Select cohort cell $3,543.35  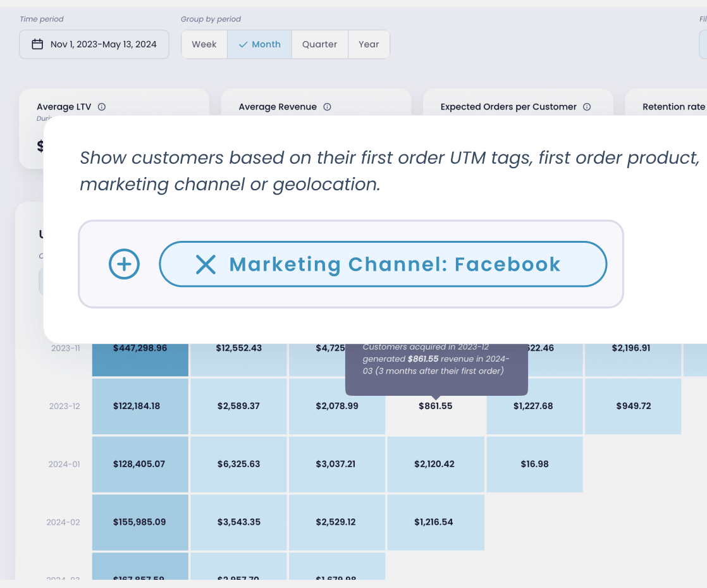coord(238,522)
